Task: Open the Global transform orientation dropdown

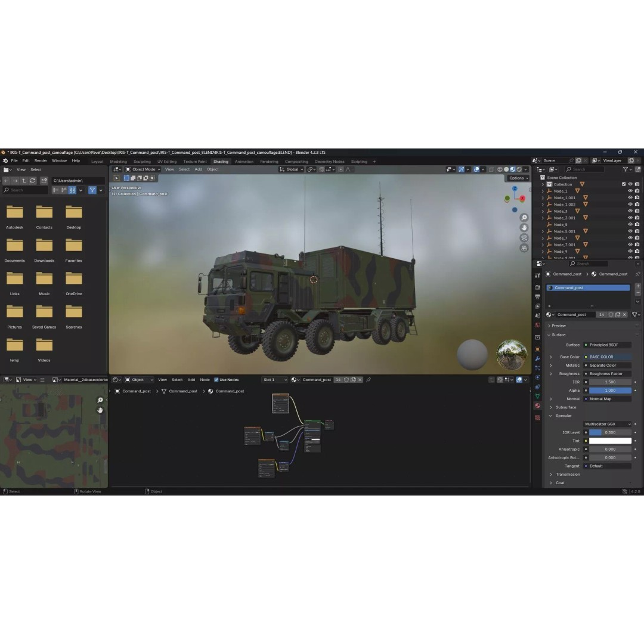Action: pos(291,169)
